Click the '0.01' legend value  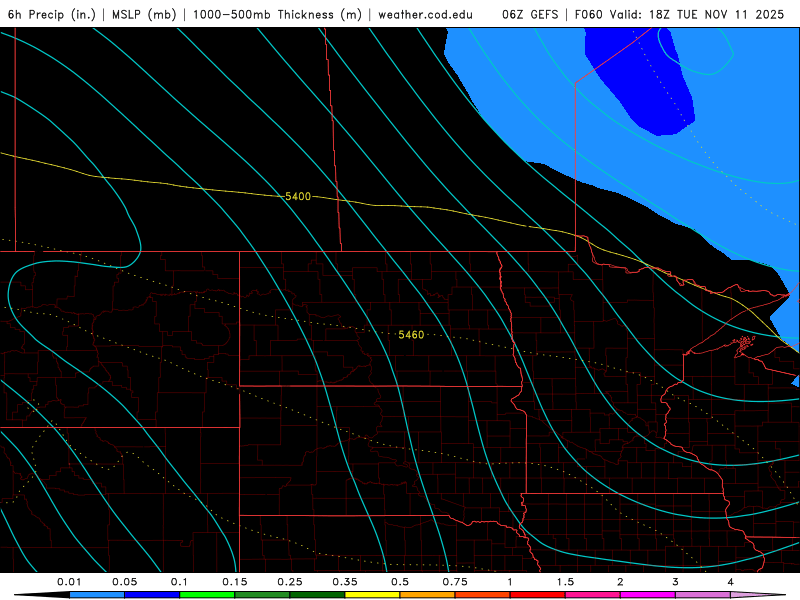[x=69, y=582]
